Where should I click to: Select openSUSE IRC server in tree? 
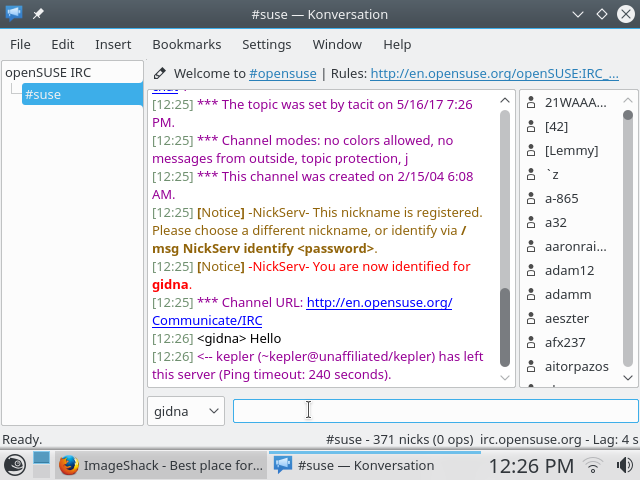click(x=48, y=73)
